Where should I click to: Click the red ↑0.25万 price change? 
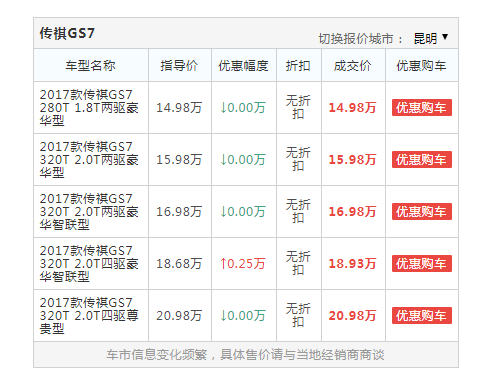[243, 263]
